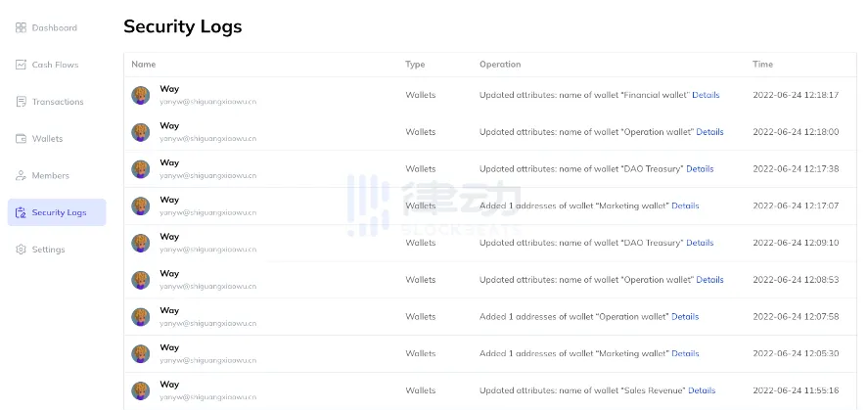Screen dimensions: 868x411
Task: Click the Dashboard sidebar icon
Action: tap(22, 27)
